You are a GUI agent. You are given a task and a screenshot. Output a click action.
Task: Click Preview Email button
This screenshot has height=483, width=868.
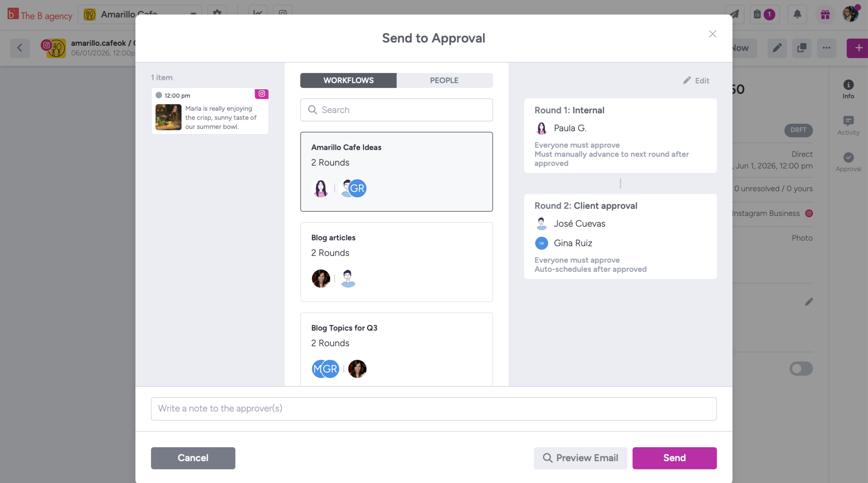580,458
